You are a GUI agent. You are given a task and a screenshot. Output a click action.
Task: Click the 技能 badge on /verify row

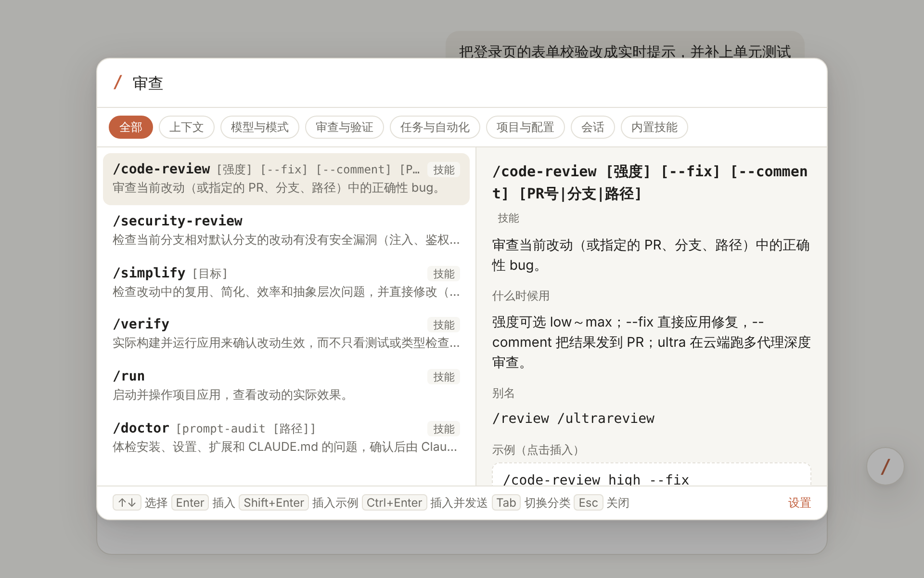point(444,325)
